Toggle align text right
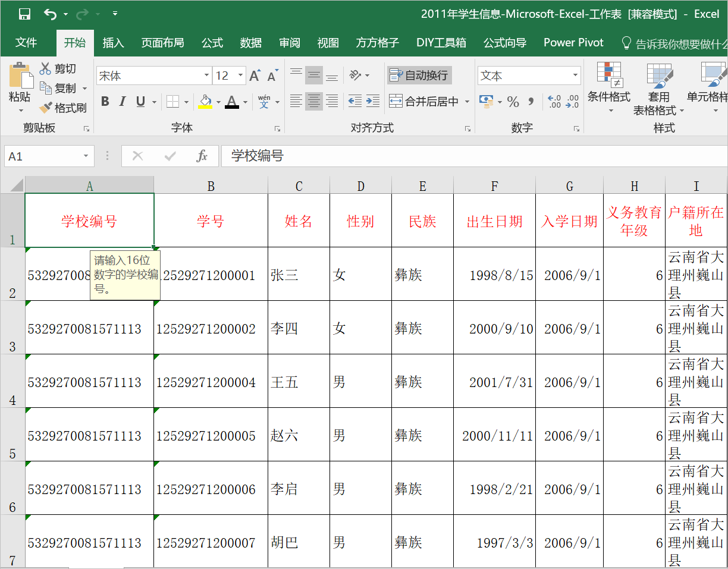Image resolution: width=728 pixels, height=569 pixels. pyautogui.click(x=332, y=101)
